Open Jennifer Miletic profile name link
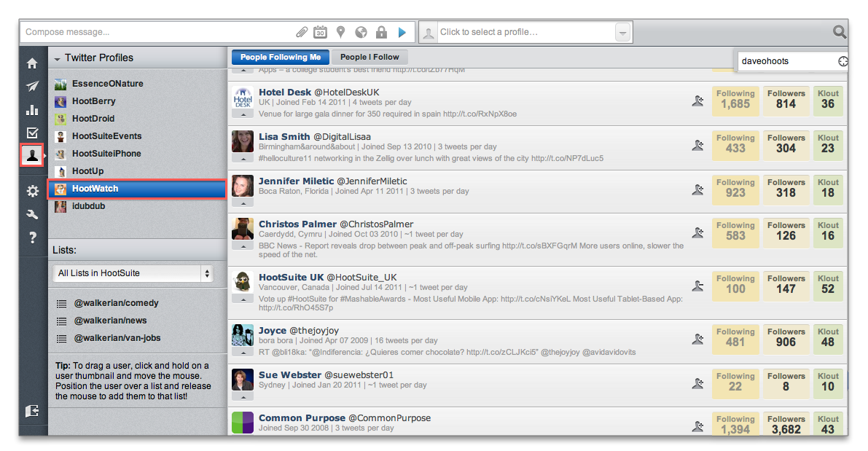 click(296, 181)
